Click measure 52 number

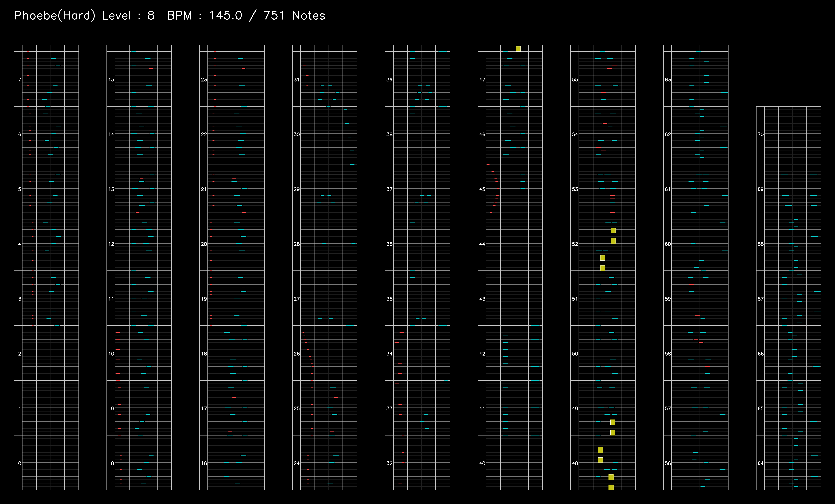(575, 244)
